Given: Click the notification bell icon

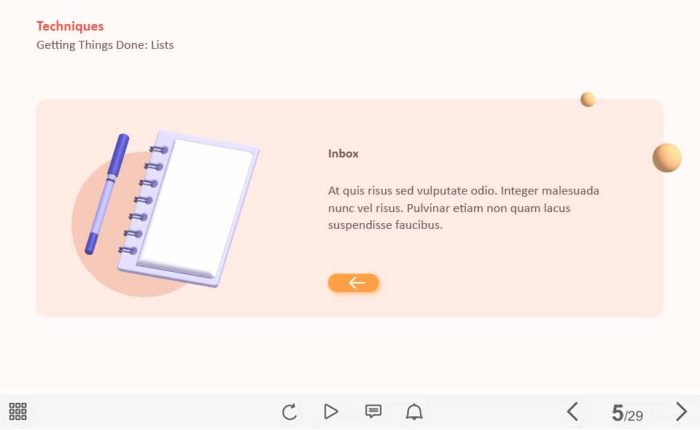Looking at the screenshot, I should pyautogui.click(x=414, y=411).
